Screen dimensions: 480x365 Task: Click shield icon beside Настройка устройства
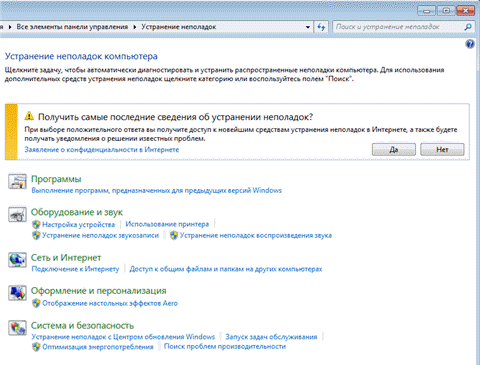[x=36, y=224]
